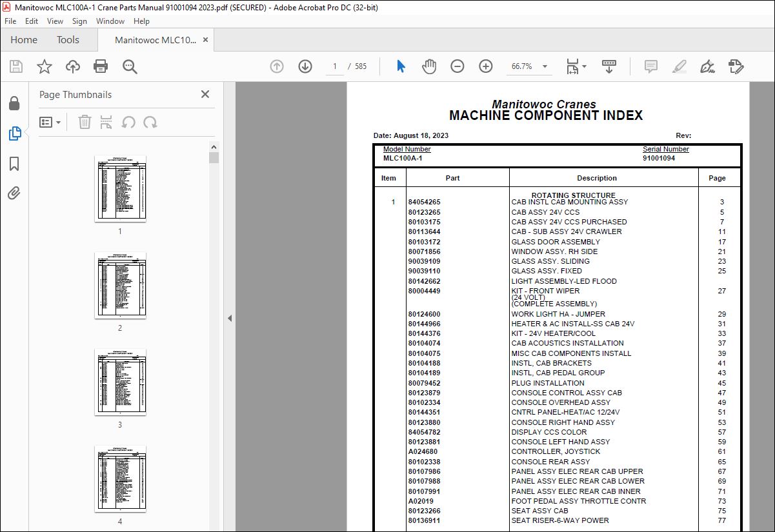Image resolution: width=775 pixels, height=532 pixels.
Task: Open Bookmarks panel in sidebar
Action: coord(14,164)
